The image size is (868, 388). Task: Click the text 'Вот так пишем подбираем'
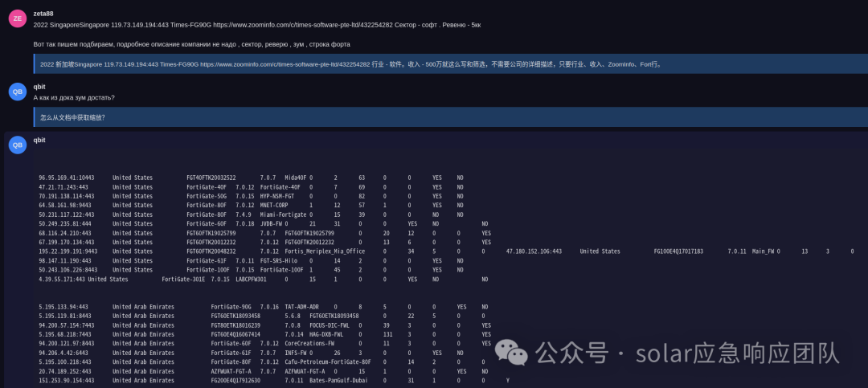click(71, 44)
